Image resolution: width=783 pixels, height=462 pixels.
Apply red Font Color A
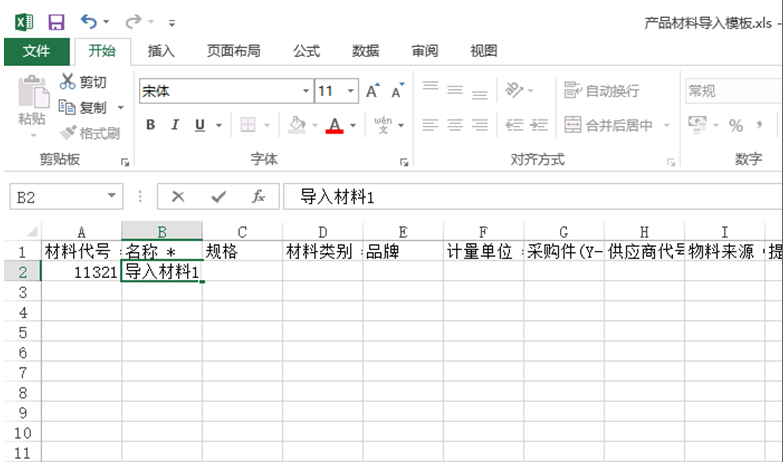[x=335, y=124]
